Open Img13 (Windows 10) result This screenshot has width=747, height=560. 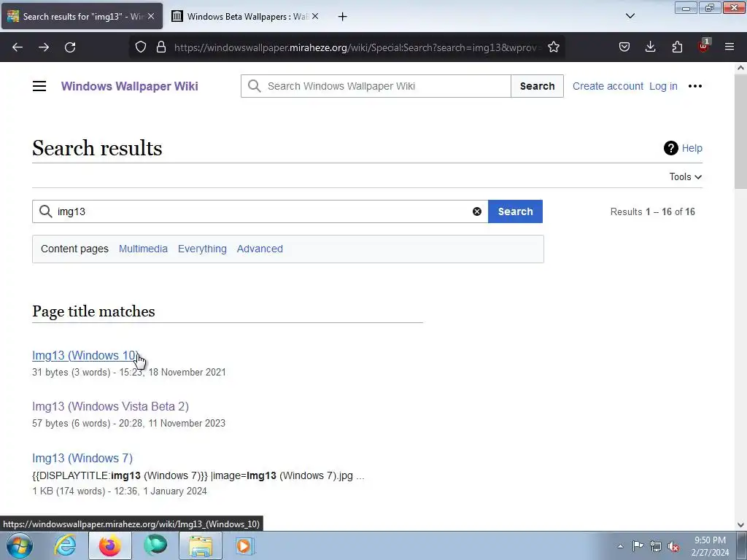(x=85, y=355)
